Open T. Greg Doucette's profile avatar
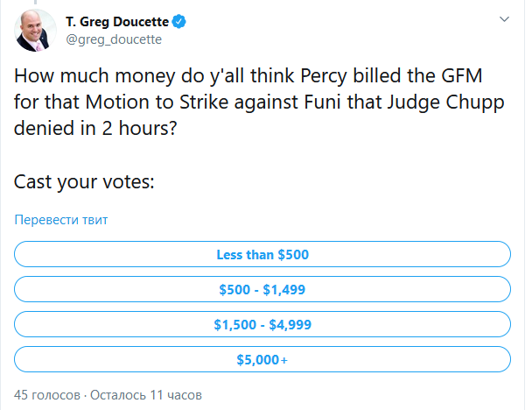 [x=35, y=31]
